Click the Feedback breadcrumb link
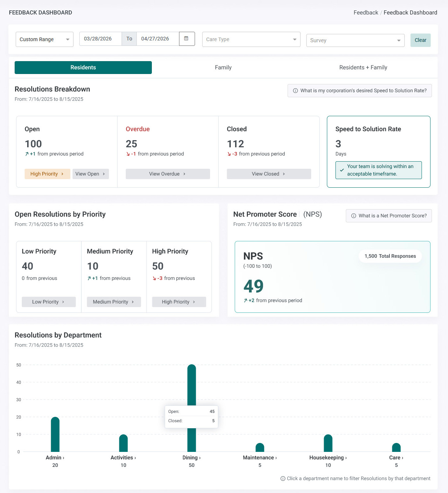The height and width of the screenshot is (493, 448). pyautogui.click(x=366, y=13)
